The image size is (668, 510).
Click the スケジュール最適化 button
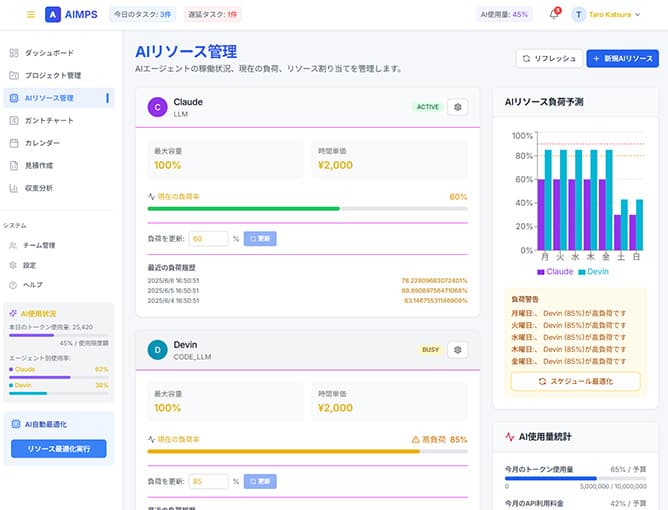coord(576,381)
